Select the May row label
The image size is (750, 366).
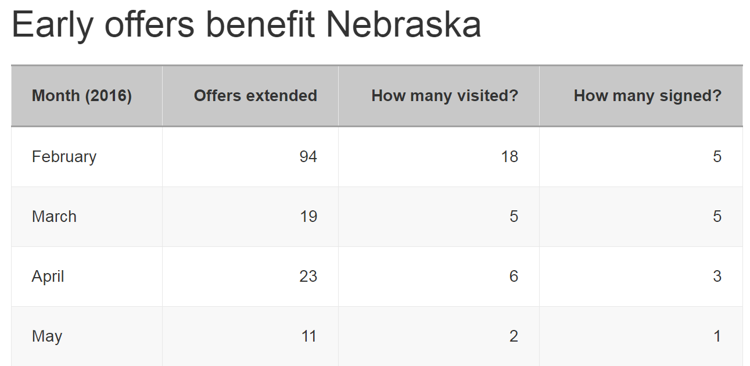pyautogui.click(x=47, y=336)
